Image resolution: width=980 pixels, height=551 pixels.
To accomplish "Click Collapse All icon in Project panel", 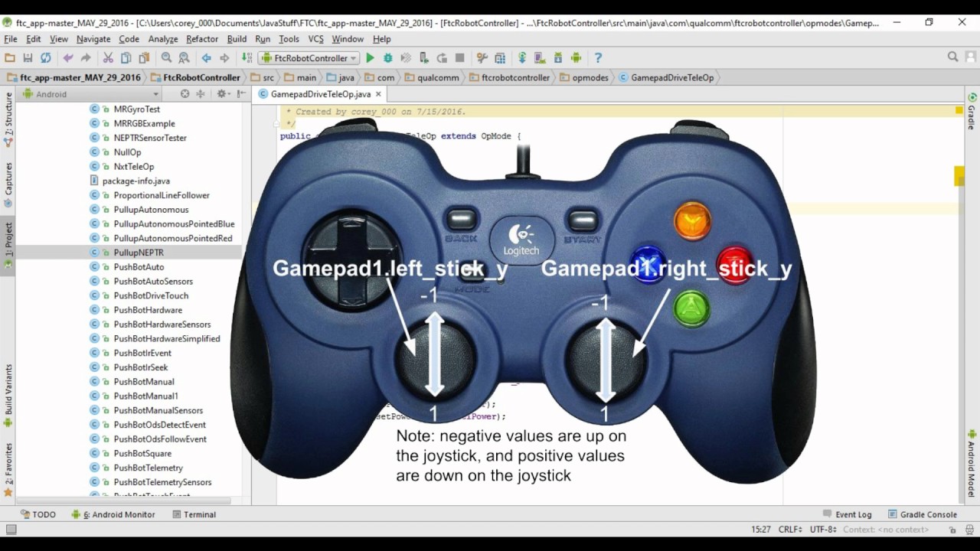I will 201,94.
